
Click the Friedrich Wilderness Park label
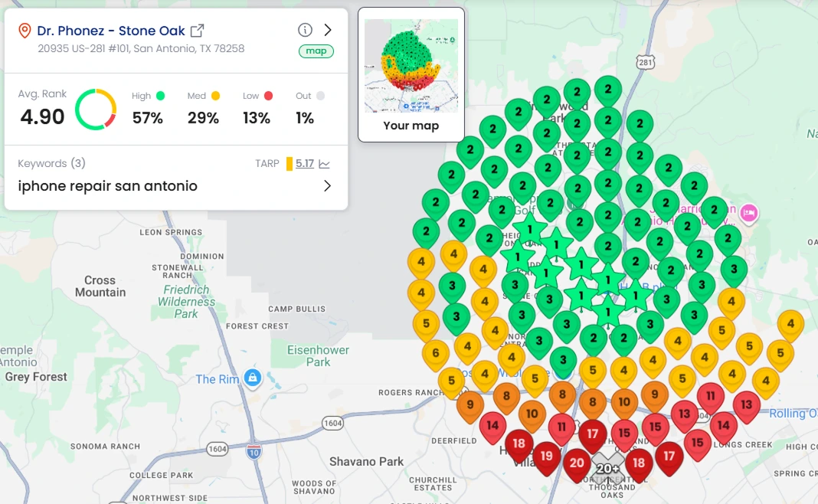pos(186,302)
